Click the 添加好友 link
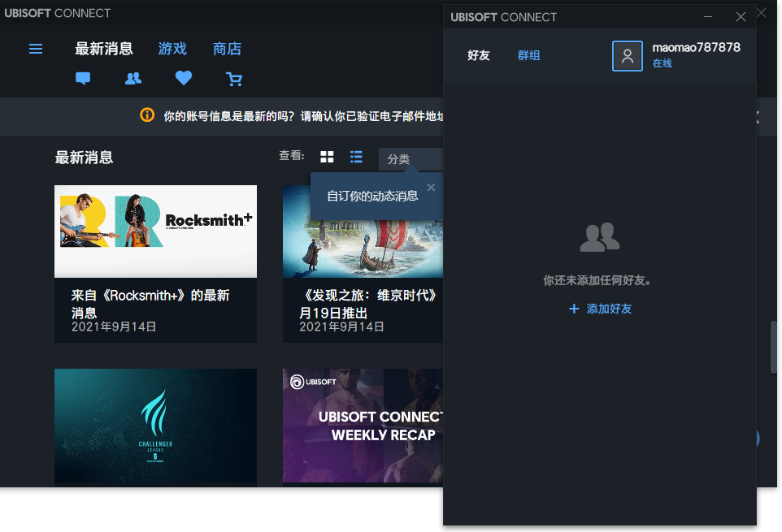 point(600,309)
